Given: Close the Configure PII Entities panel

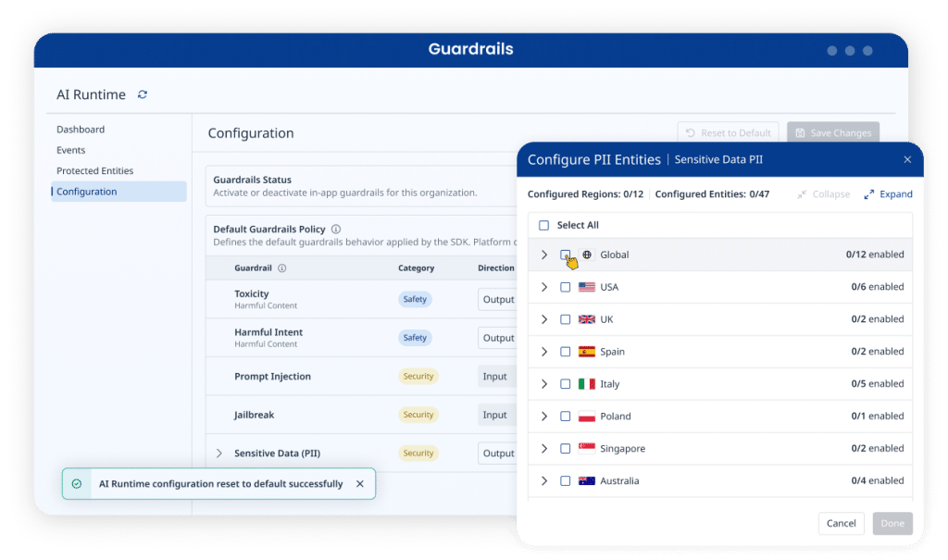Looking at the screenshot, I should tap(907, 159).
